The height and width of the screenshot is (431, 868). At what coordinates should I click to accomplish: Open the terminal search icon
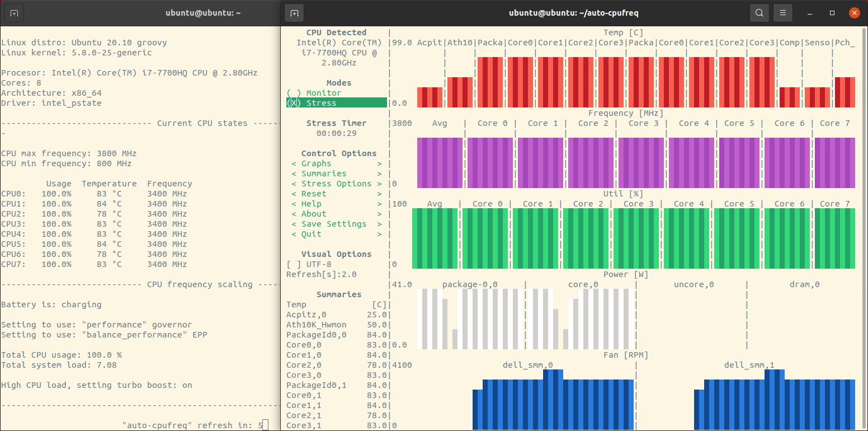pyautogui.click(x=759, y=12)
